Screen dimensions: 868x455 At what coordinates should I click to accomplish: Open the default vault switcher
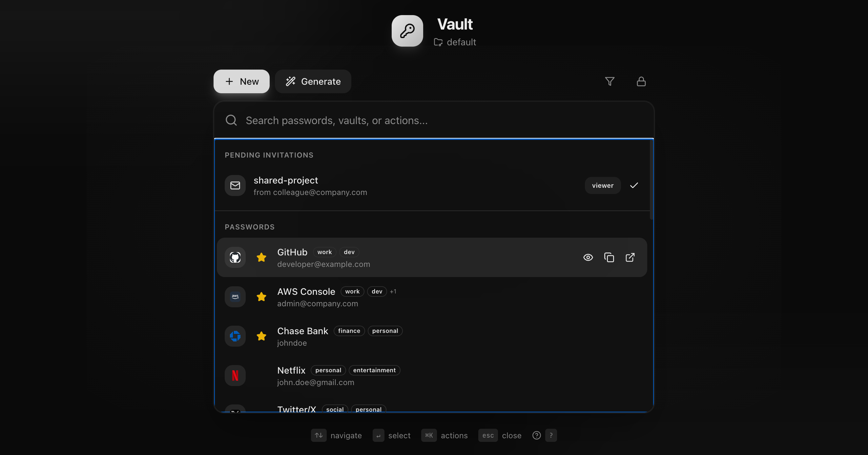click(455, 42)
